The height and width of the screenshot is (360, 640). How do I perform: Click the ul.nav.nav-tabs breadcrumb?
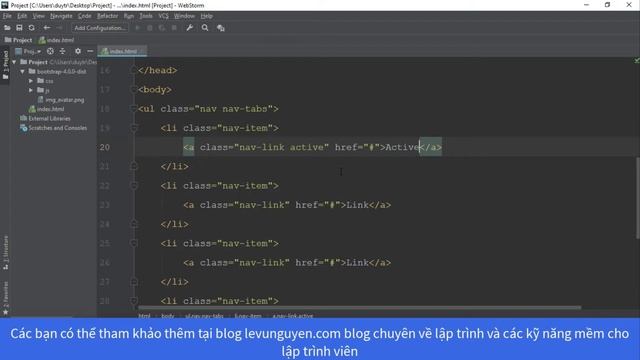click(x=204, y=316)
